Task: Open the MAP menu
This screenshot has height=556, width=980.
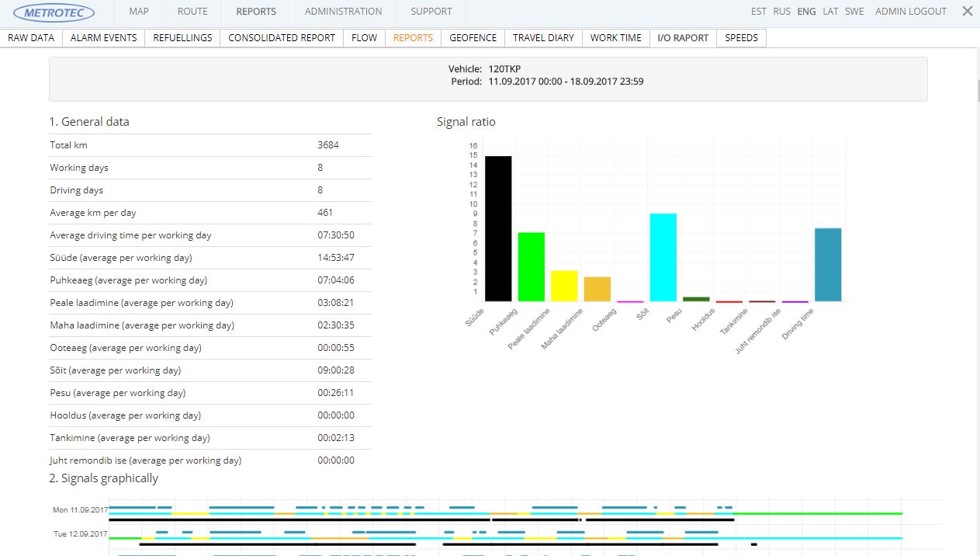Action: [139, 12]
